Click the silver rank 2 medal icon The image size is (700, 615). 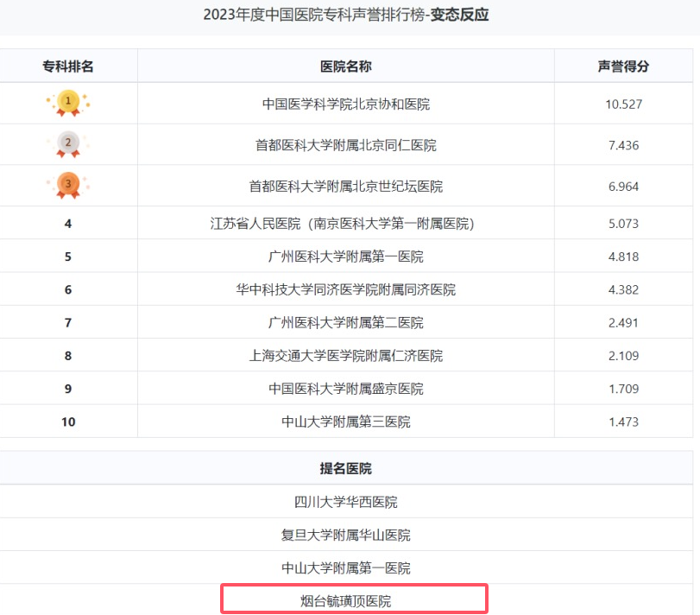68,144
